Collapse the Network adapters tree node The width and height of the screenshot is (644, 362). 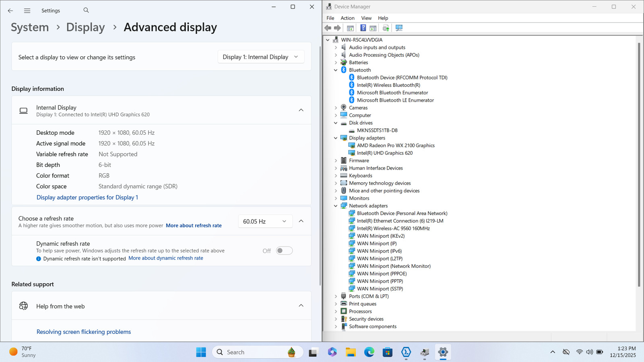336,206
